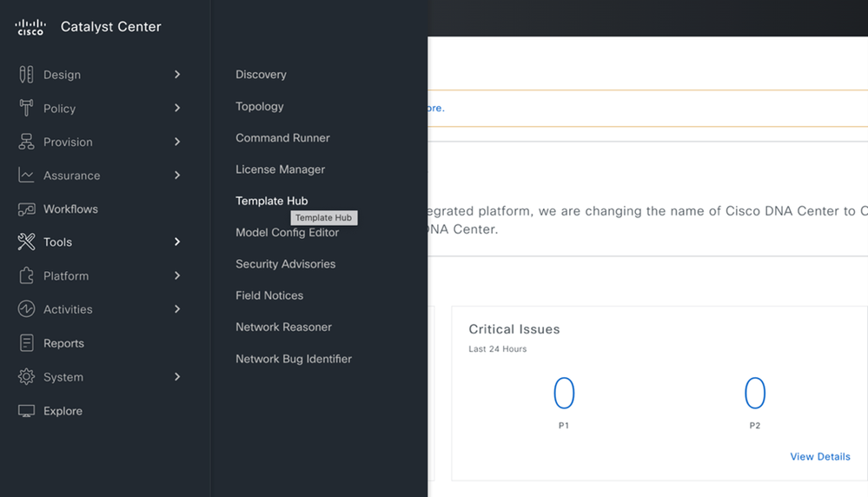The image size is (868, 497).
Task: Open Security Advisories
Action: [x=285, y=264]
